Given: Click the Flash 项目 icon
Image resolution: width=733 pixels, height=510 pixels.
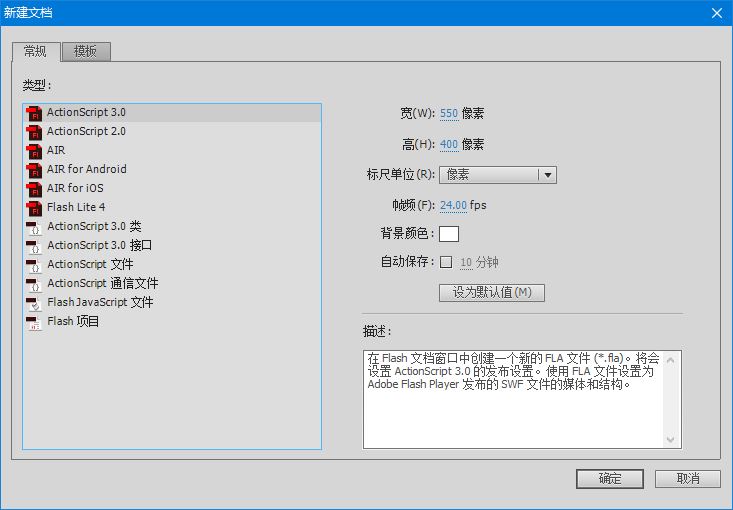Looking at the screenshot, I should pos(34,322).
